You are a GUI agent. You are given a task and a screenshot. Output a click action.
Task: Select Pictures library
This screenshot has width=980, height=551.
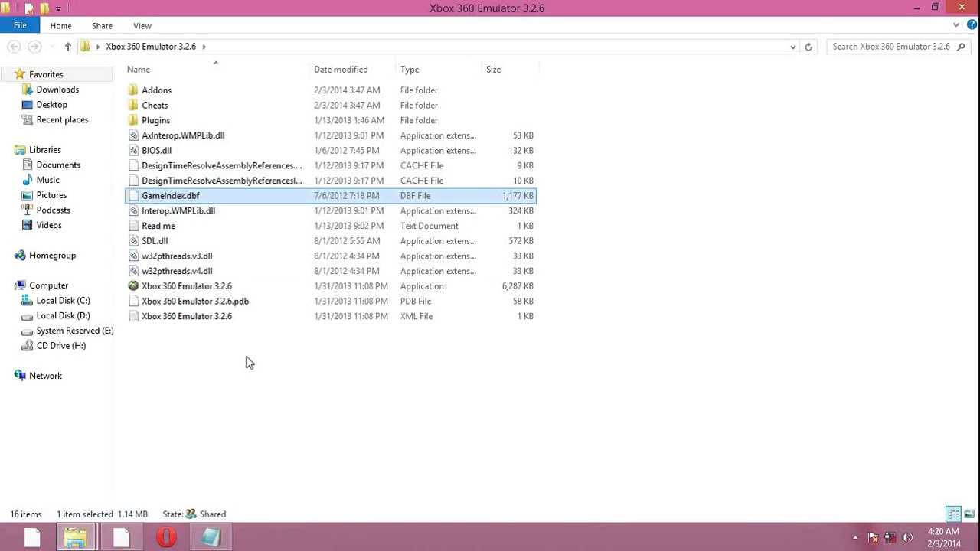click(51, 195)
